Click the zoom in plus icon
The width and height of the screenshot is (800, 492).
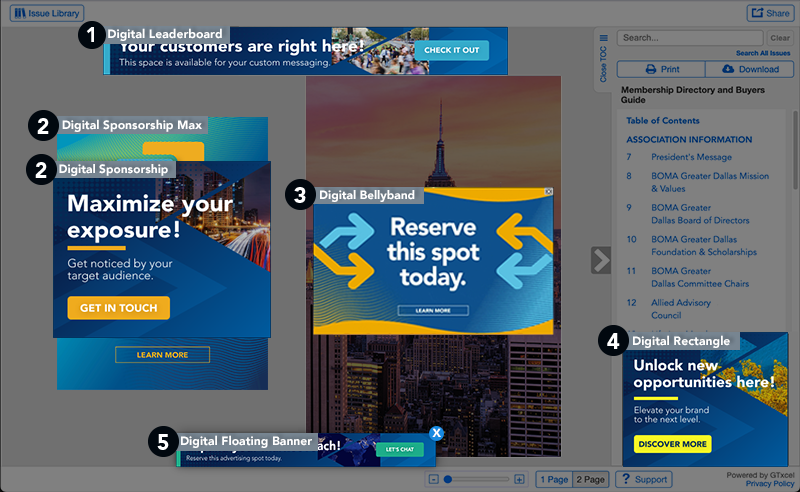tap(519, 480)
